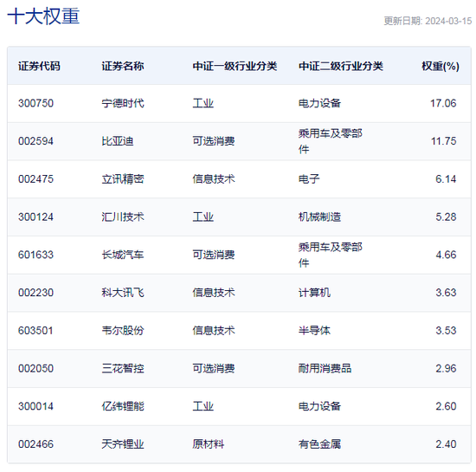Click 信息技术 in the 科大讯飞 row
Image resolution: width=476 pixels, height=472 pixels.
(x=214, y=293)
